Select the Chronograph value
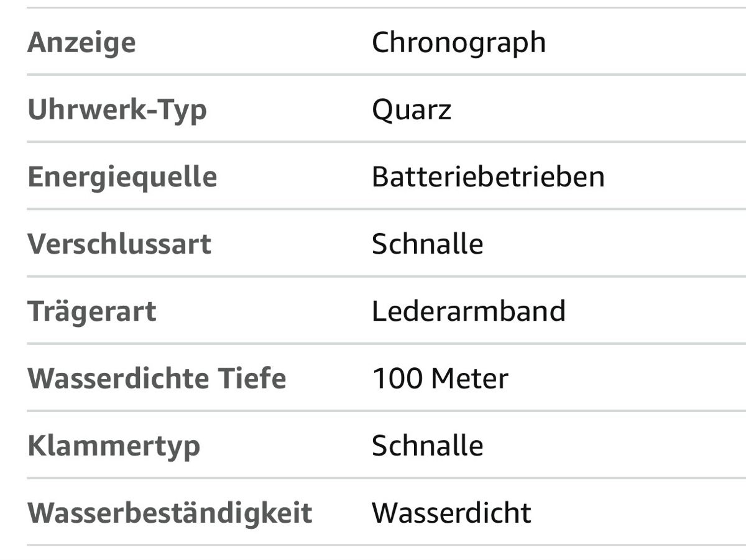The height and width of the screenshot is (560, 746). (459, 43)
